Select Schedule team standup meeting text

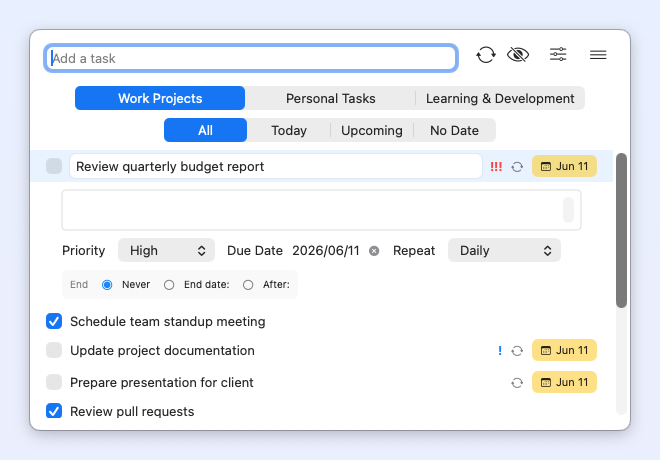(x=168, y=322)
